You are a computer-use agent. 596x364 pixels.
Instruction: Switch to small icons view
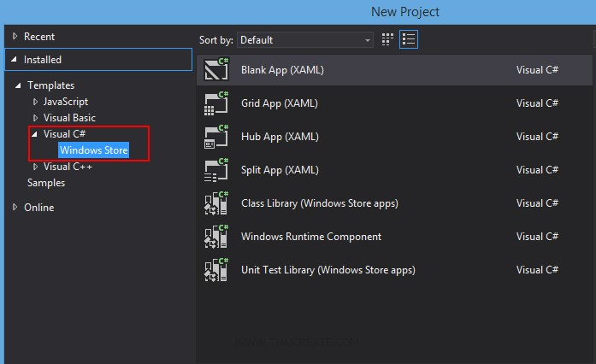click(387, 39)
